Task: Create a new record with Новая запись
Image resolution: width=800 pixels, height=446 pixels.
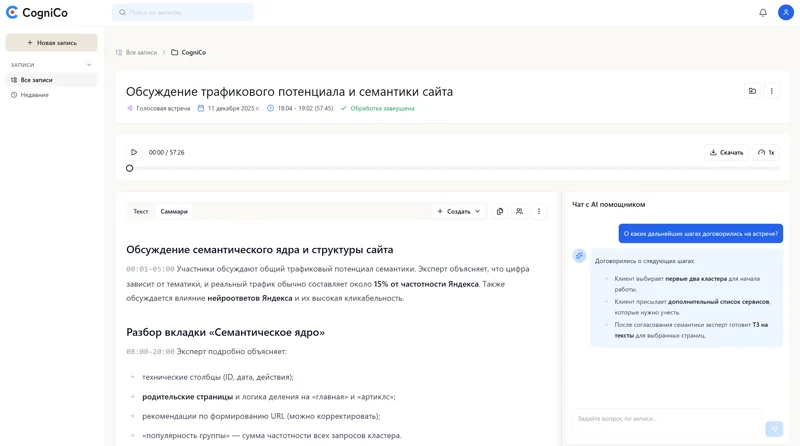Action: tap(52, 43)
